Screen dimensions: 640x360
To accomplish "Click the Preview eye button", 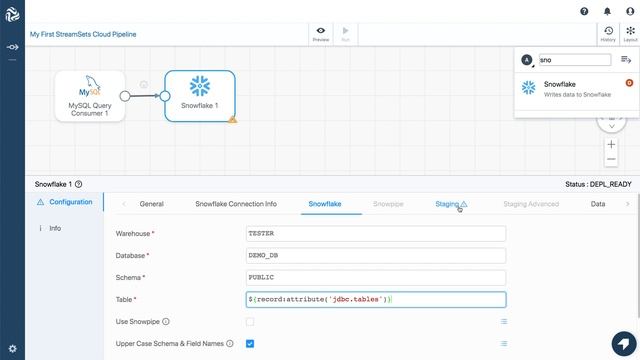I will tap(321, 34).
